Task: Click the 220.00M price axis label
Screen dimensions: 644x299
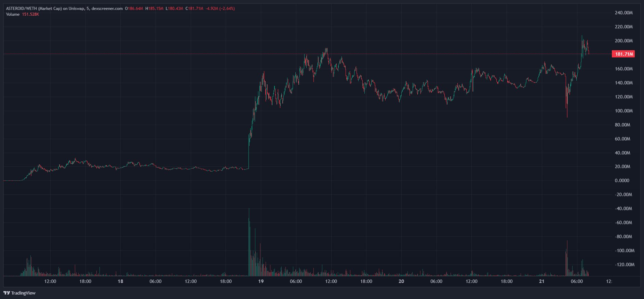Action: 623,27
